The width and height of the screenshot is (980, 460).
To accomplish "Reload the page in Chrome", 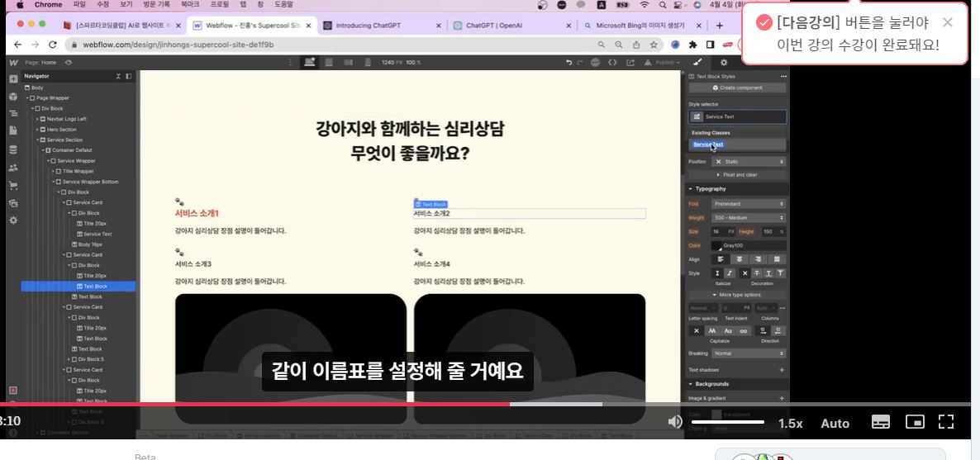I will pyautogui.click(x=53, y=45).
